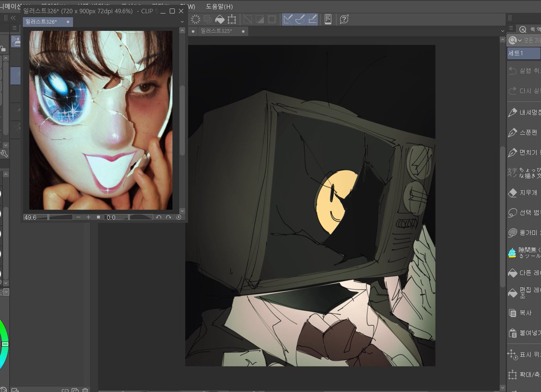Select the ちょっぴ Japanese text pen entry

click(x=524, y=173)
